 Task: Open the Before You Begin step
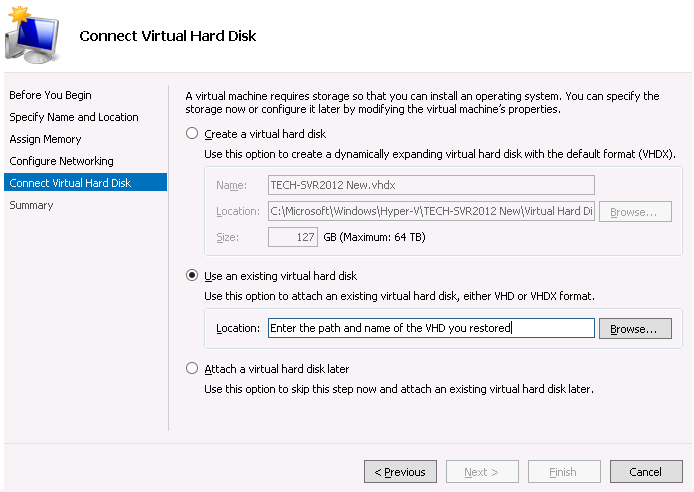[x=50, y=95]
